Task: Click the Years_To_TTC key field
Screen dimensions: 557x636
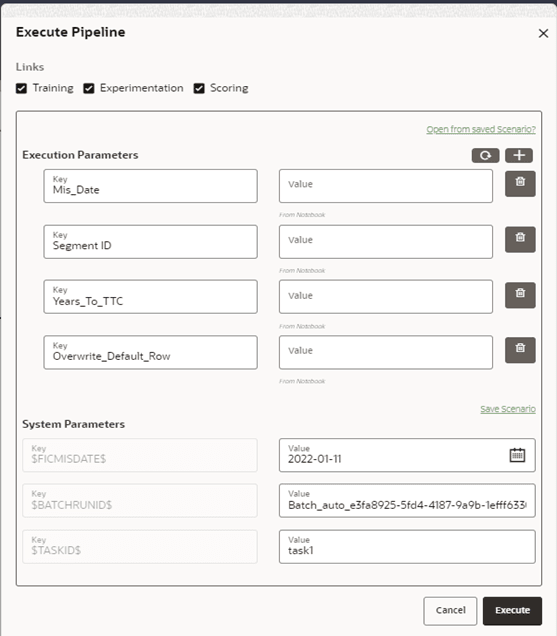Action: (151, 297)
